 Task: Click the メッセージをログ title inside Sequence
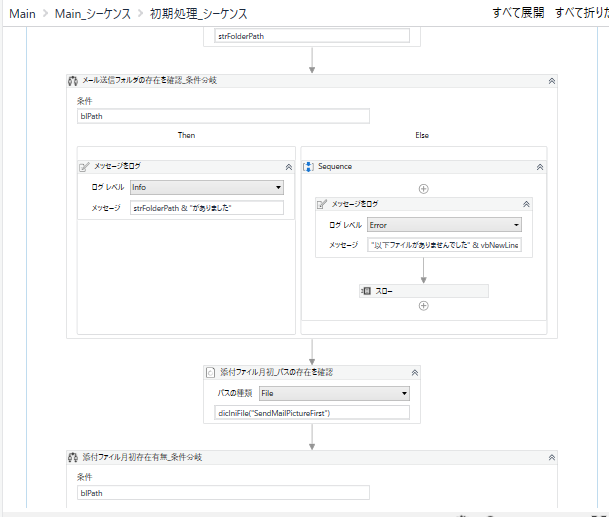point(355,204)
